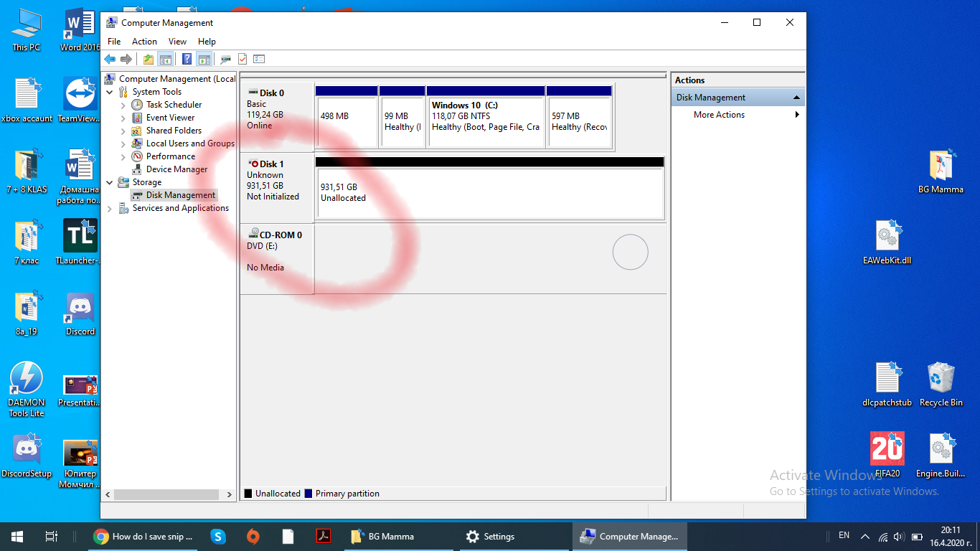The image size is (980, 551).
Task: Expand the Services and Applications node
Action: [x=110, y=209]
